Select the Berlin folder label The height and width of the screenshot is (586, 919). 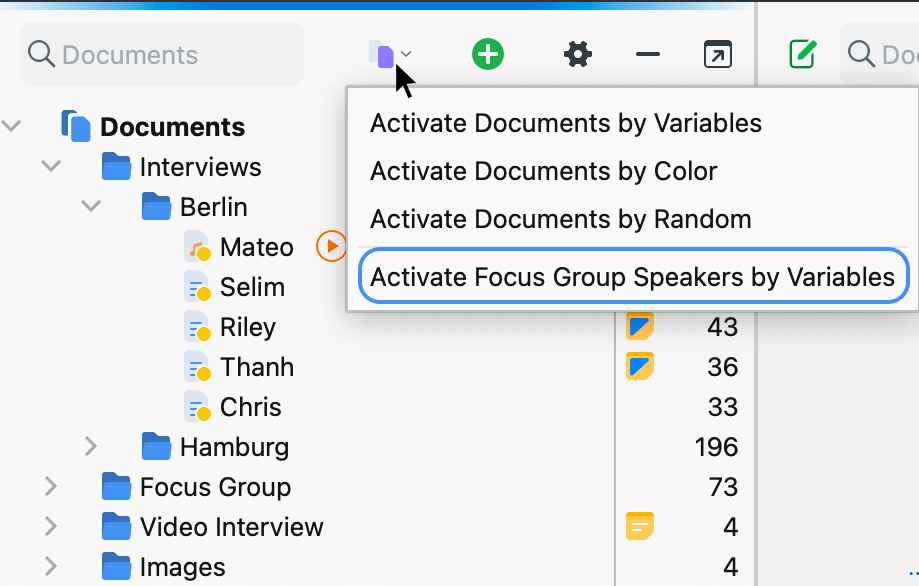[213, 207]
